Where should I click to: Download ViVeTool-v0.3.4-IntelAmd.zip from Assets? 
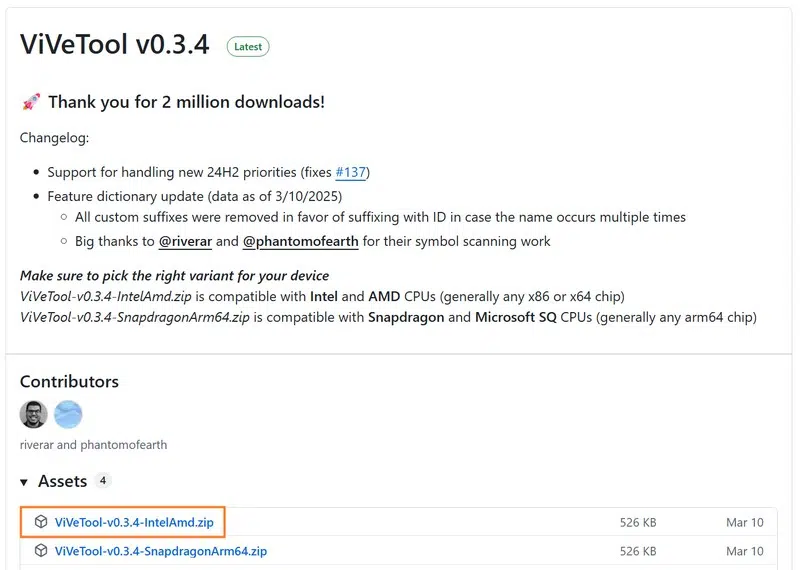click(x=134, y=522)
